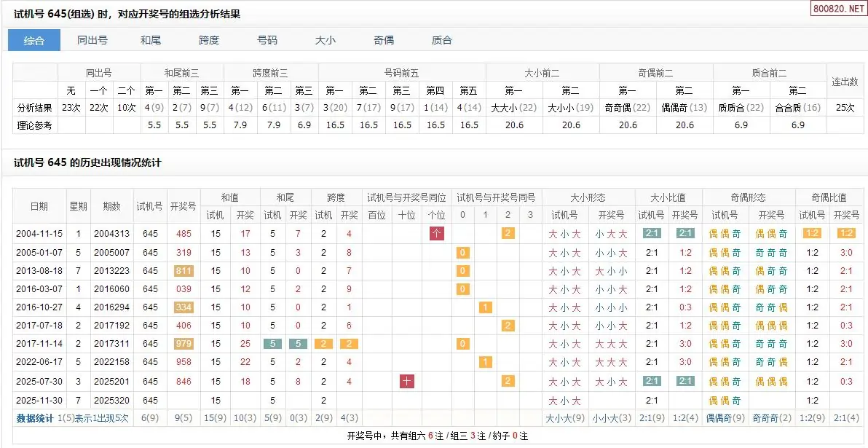
Task: Click orange 1 badge in 2016-10-27 row
Action: point(485,307)
